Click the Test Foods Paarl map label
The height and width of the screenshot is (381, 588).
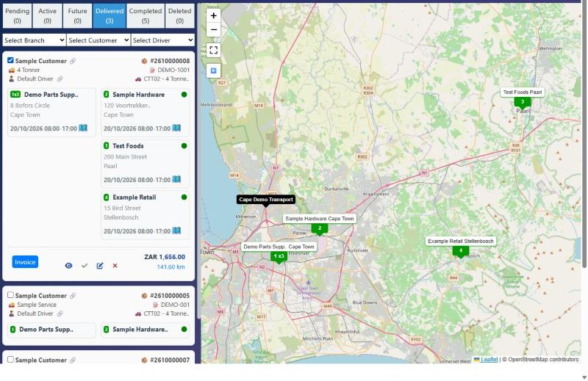[523, 92]
